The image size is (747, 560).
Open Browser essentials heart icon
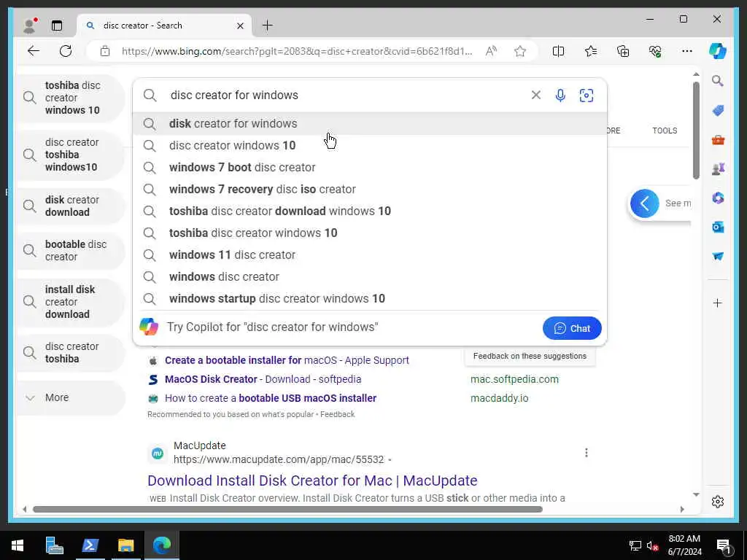click(655, 51)
